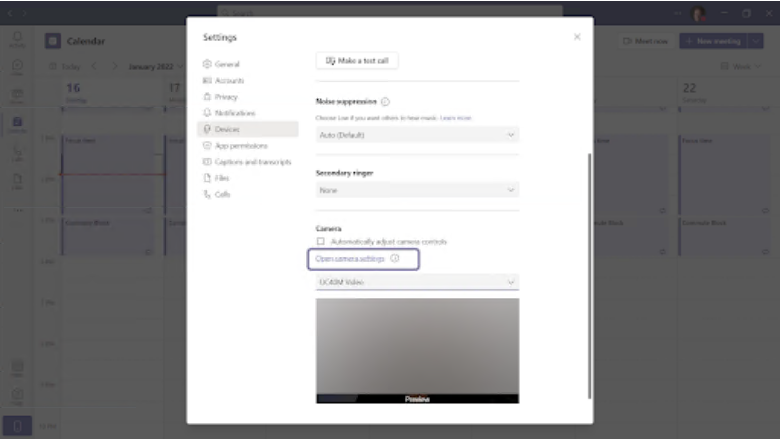Click the Noise suppression info icon
782x439 pixels.
point(386,101)
